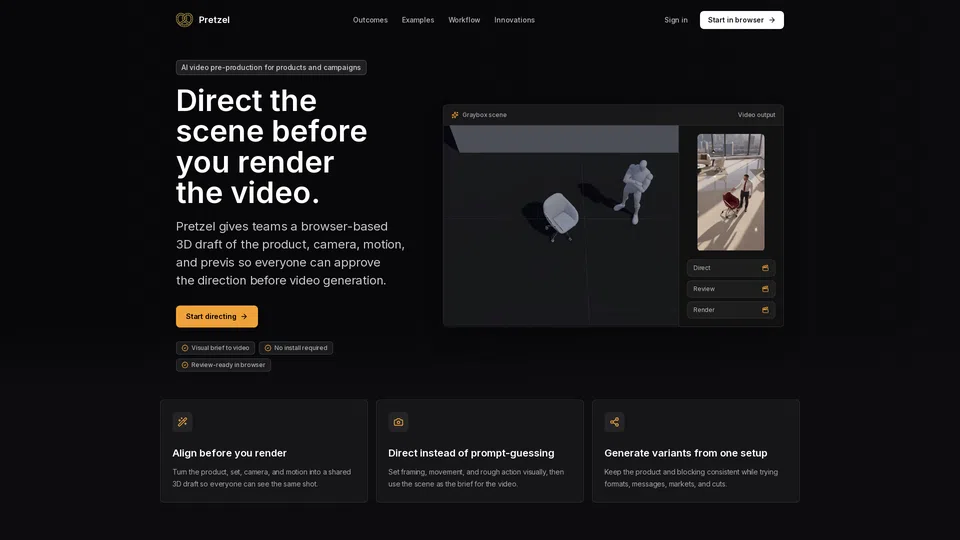Click the Sign in link

click(676, 20)
